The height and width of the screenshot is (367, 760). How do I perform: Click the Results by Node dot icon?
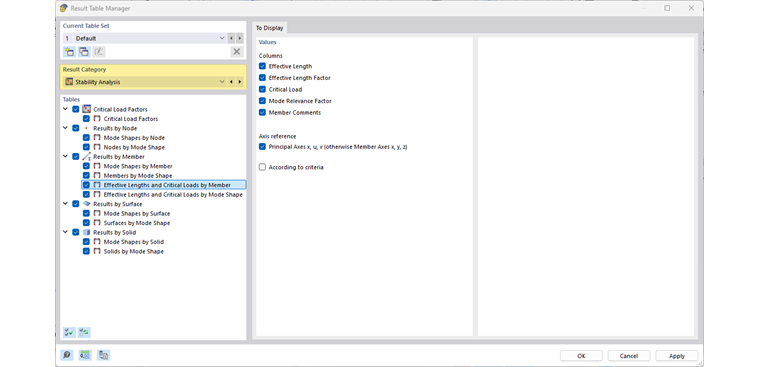click(x=87, y=128)
